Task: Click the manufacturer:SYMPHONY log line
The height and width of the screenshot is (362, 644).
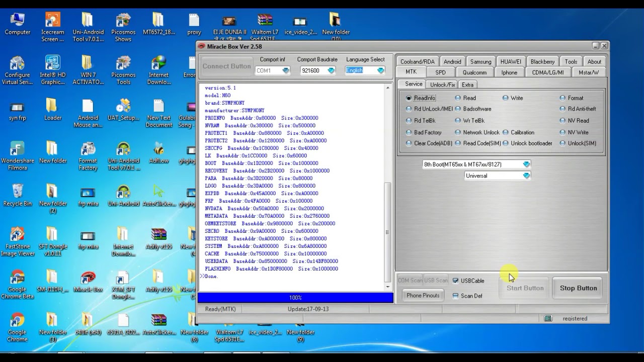Action: (234, 111)
